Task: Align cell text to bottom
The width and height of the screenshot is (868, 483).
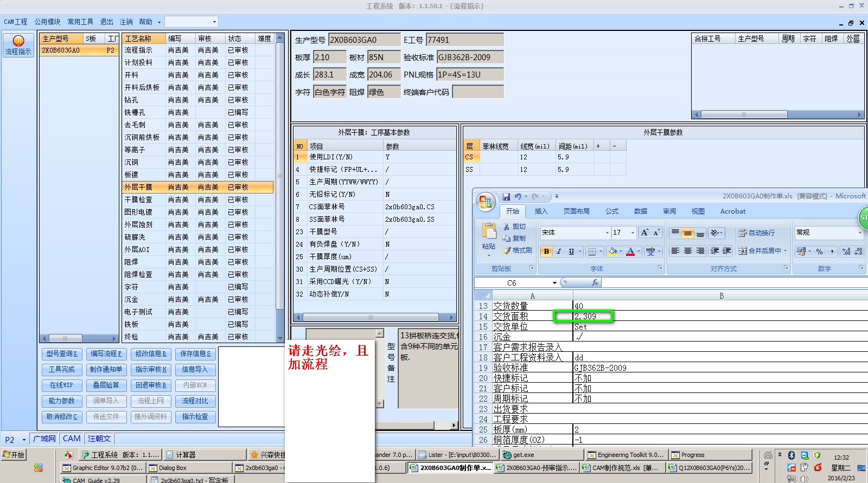Action: pyautogui.click(x=700, y=233)
